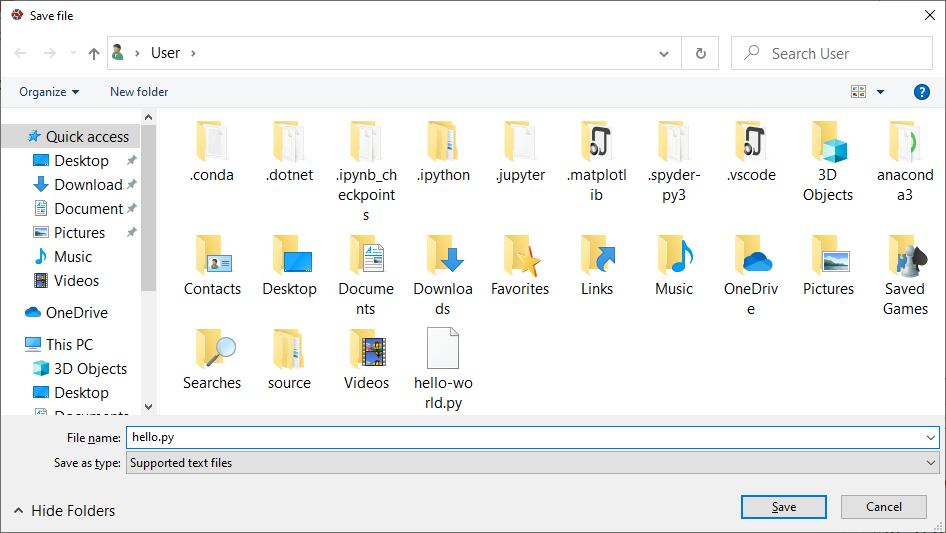Image resolution: width=946 pixels, height=533 pixels.
Task: Select the Saved Games folder icon
Action: click(x=905, y=257)
